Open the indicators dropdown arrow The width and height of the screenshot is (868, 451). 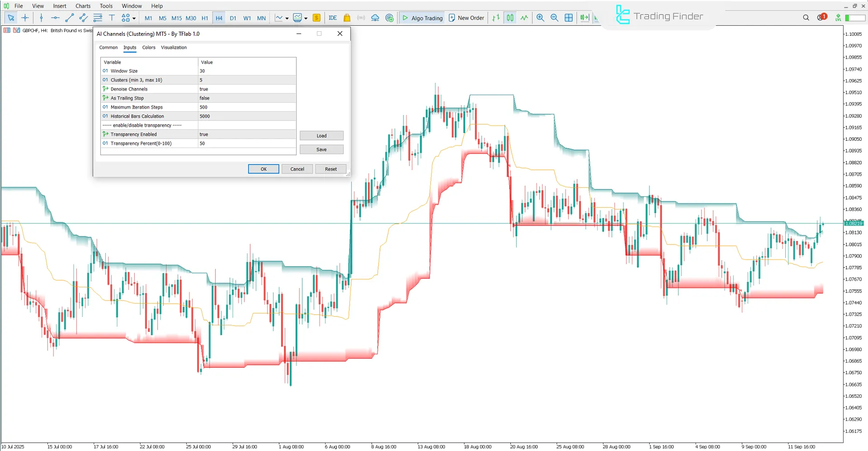click(306, 18)
